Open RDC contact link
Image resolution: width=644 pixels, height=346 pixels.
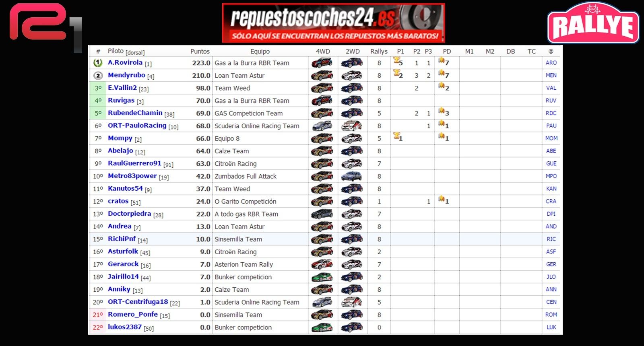(x=551, y=113)
